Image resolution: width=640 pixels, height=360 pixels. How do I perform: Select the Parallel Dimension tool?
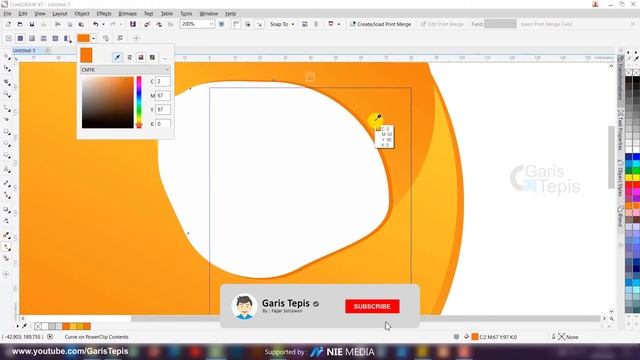point(7,183)
